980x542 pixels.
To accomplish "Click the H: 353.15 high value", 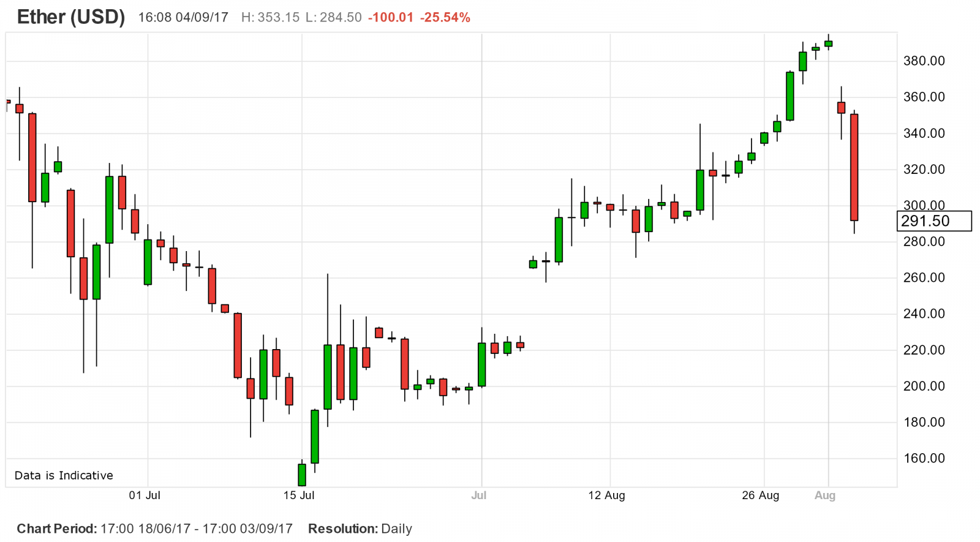I will [270, 18].
